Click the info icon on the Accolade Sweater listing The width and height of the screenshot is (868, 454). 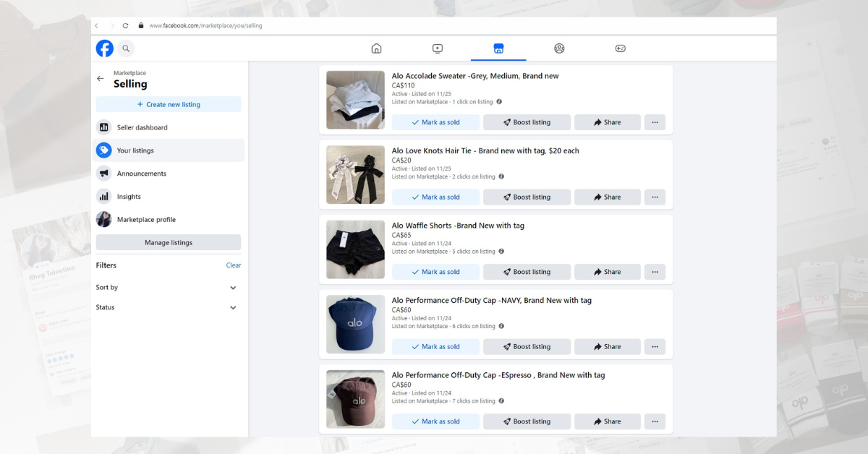[499, 102]
